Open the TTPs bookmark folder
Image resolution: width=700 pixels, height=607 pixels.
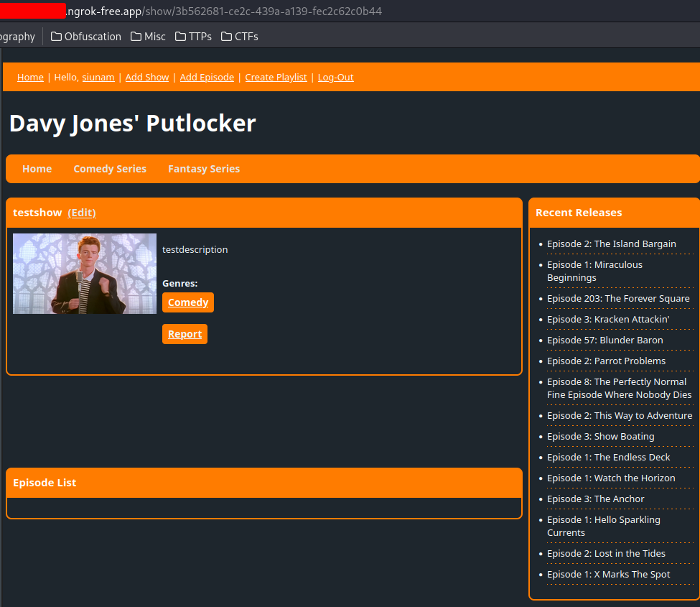pos(193,37)
